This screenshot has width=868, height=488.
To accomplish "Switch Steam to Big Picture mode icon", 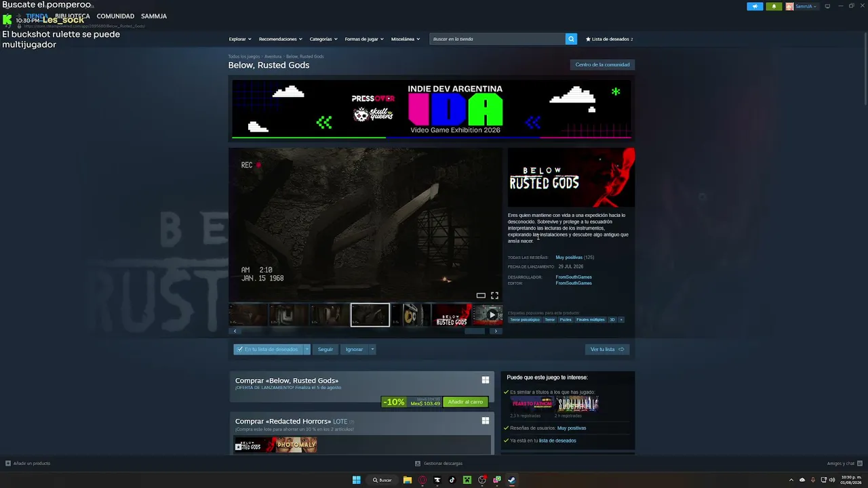I will tap(827, 6).
